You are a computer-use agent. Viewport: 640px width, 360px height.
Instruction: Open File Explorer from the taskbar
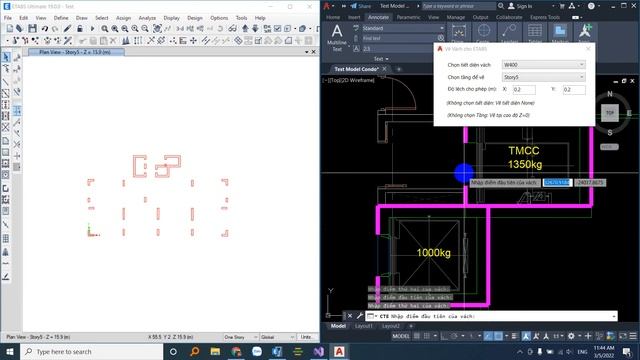pos(215,351)
